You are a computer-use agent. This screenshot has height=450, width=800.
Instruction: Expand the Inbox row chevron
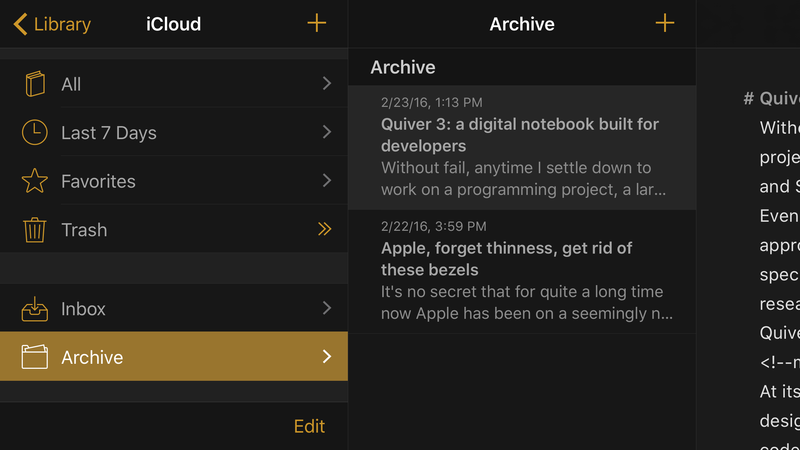click(x=327, y=308)
